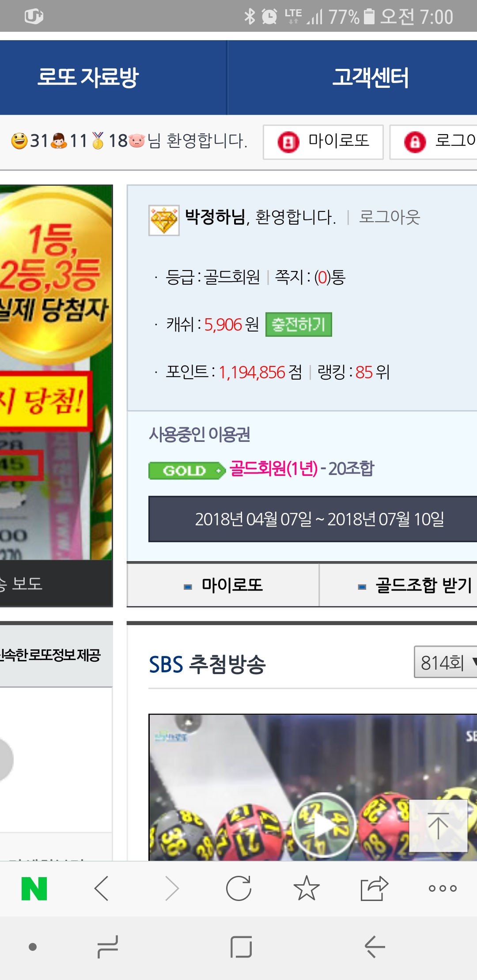Screen dimensions: 477x980
Task: Open the 로또 자료방 menu tab
Action: 88,77
